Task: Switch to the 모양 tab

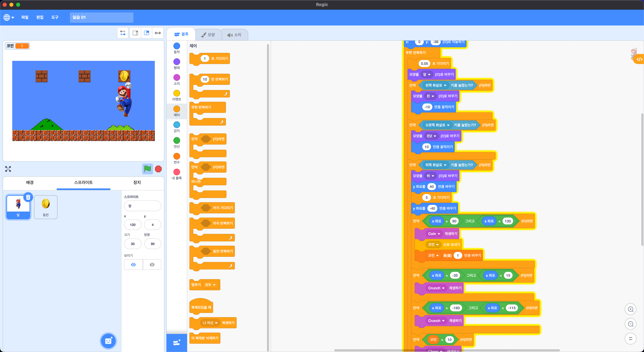Action: [x=208, y=35]
